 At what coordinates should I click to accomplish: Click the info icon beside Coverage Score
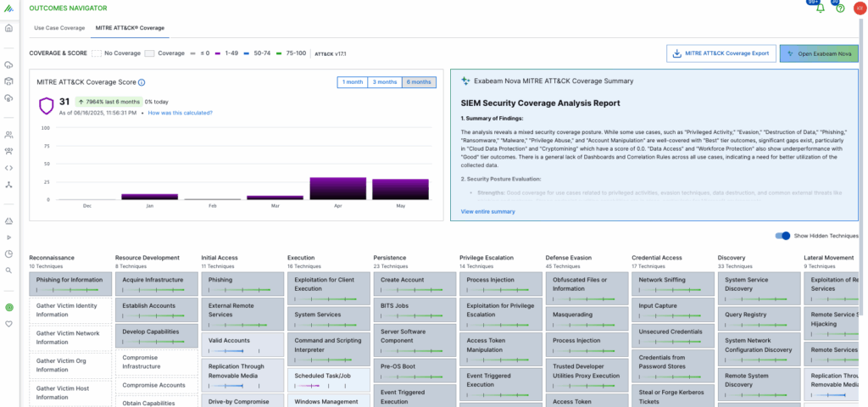[x=142, y=82]
